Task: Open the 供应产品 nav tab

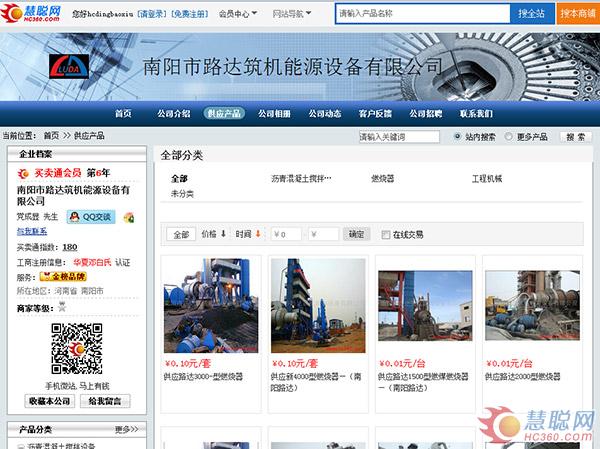Action: (x=224, y=113)
